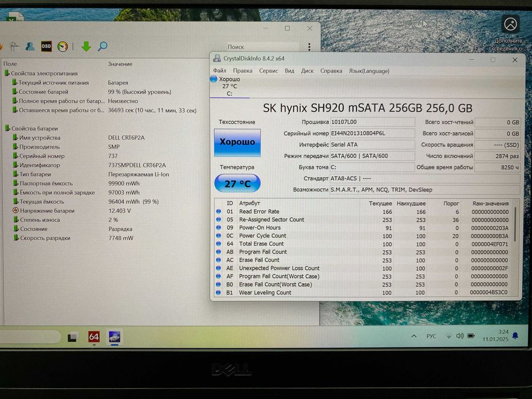532x399 pixels.
Task: Click the blue Хорошо health status button
Action: [x=237, y=142]
